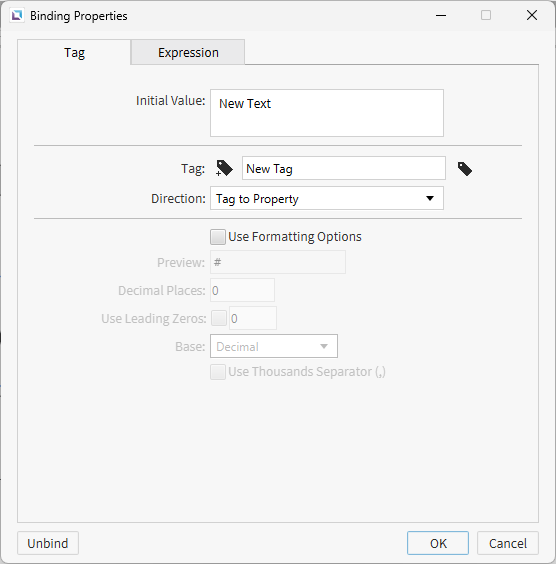The image size is (556, 564).
Task: Click the Binding Properties app icon in title bar
Action: click(x=17, y=15)
